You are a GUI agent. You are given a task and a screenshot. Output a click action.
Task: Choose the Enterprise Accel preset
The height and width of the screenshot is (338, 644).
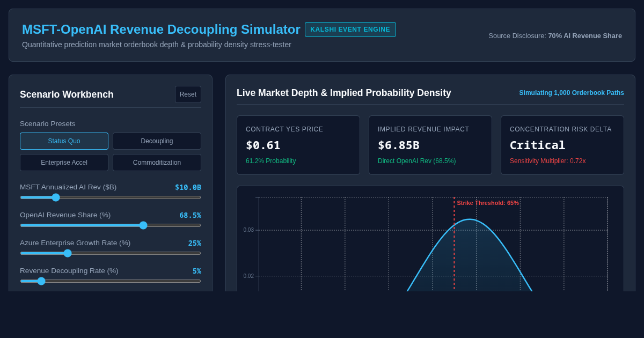[x=64, y=163]
